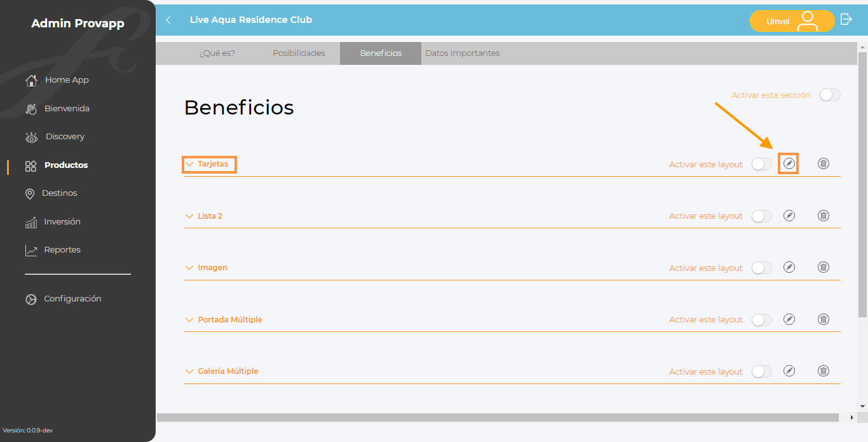This screenshot has height=442, width=868.
Task: Switch to the Posibilidades tab
Action: click(x=299, y=53)
